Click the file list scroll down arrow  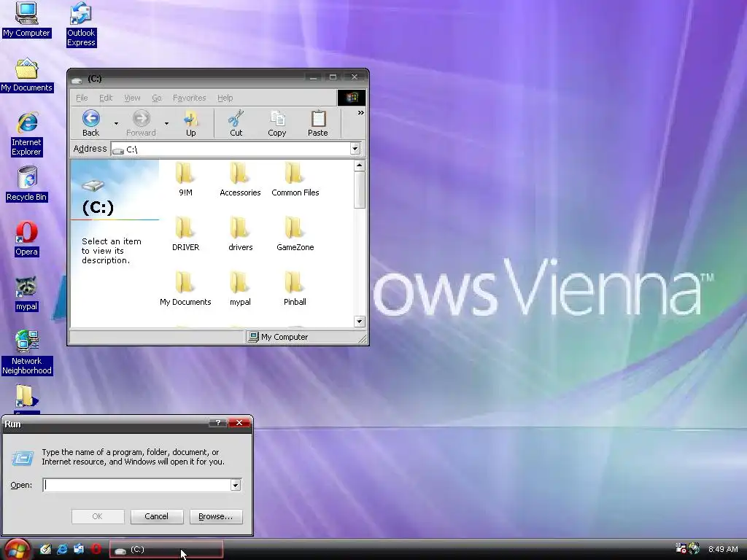click(360, 322)
